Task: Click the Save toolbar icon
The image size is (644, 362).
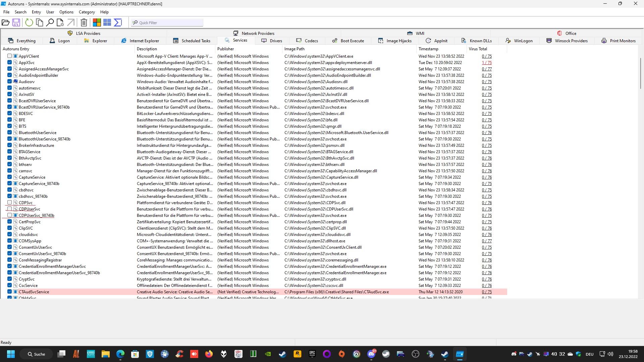Action: [x=16, y=22]
